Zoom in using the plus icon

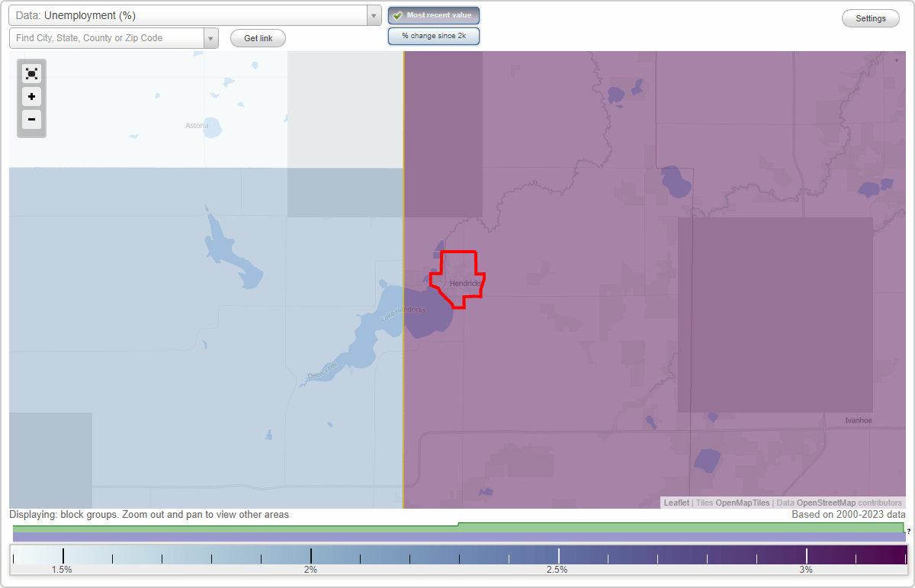31,97
